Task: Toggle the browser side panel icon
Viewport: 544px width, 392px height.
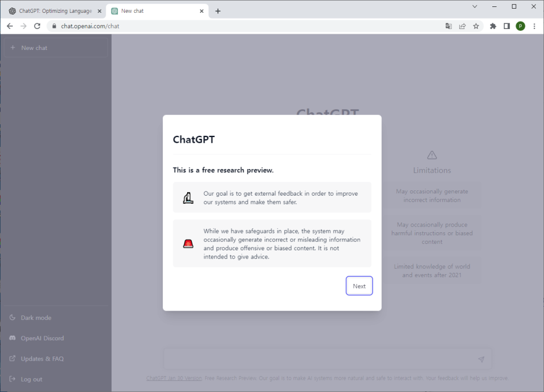Action: click(507, 26)
